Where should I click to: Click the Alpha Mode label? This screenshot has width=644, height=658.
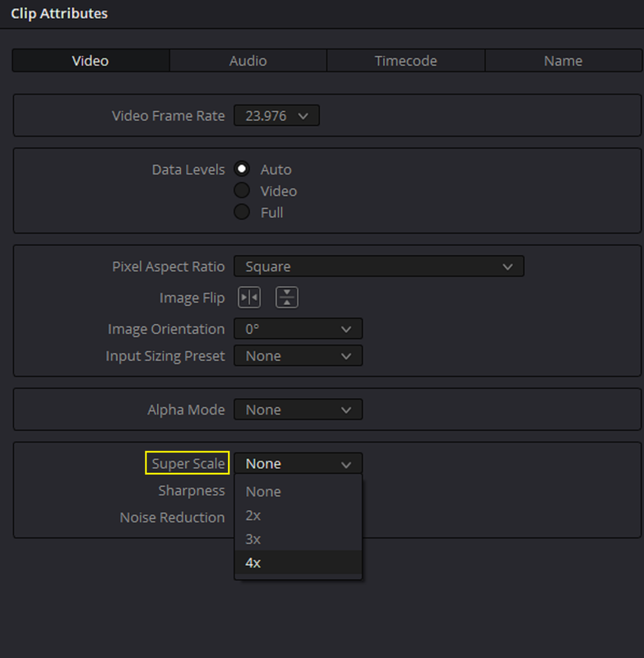[x=186, y=410]
